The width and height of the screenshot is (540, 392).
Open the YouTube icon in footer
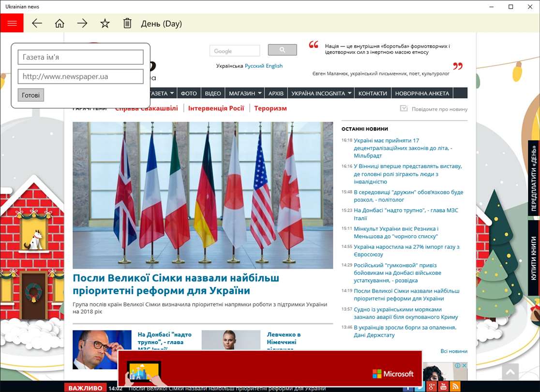tap(443, 387)
